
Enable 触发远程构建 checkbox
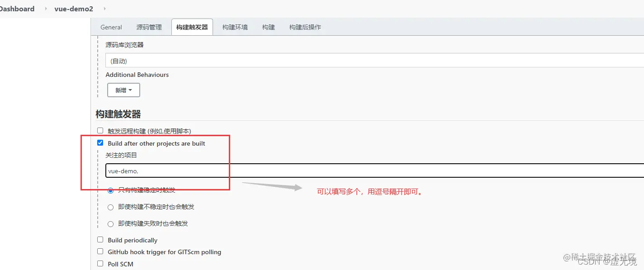(x=100, y=130)
